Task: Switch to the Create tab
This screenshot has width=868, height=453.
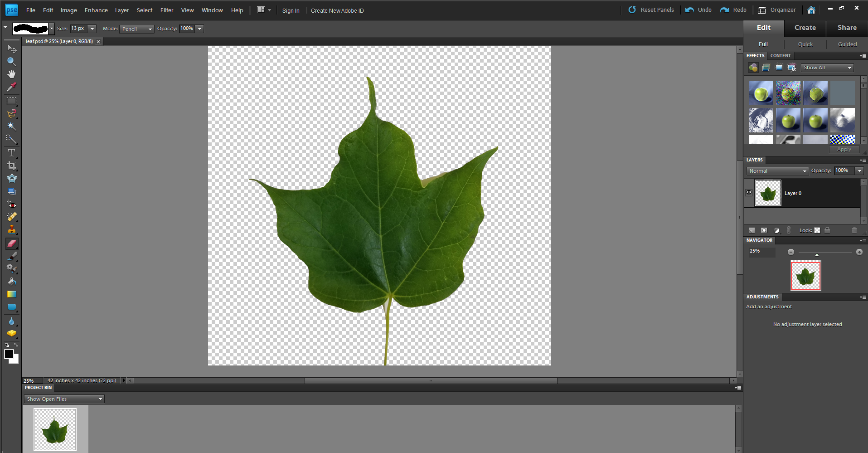Action: [805, 28]
